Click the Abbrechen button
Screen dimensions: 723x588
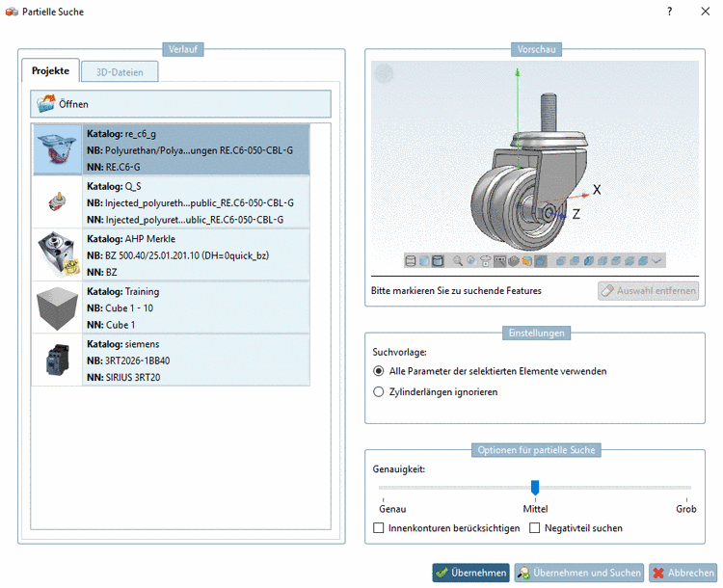(683, 573)
